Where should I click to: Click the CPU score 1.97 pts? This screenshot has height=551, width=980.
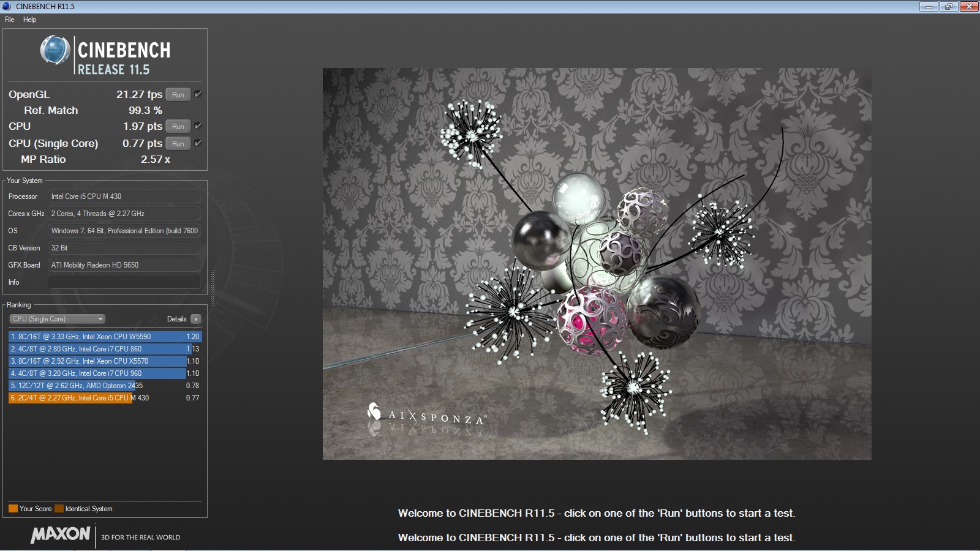point(143,126)
